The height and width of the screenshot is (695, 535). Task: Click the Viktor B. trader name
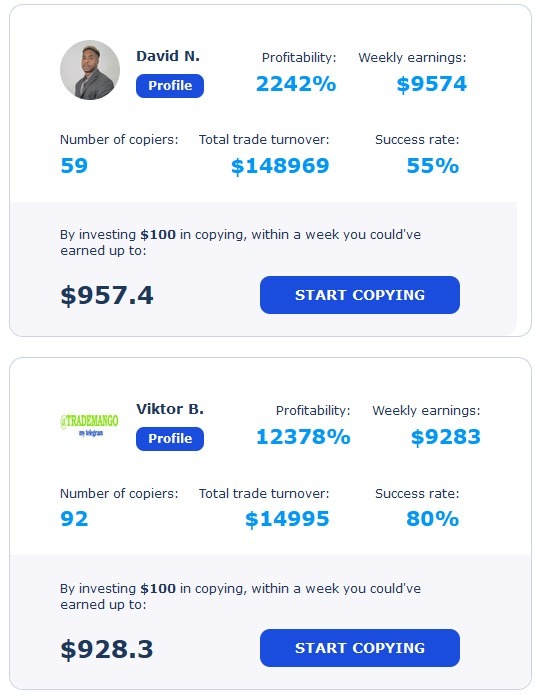pyautogui.click(x=170, y=409)
